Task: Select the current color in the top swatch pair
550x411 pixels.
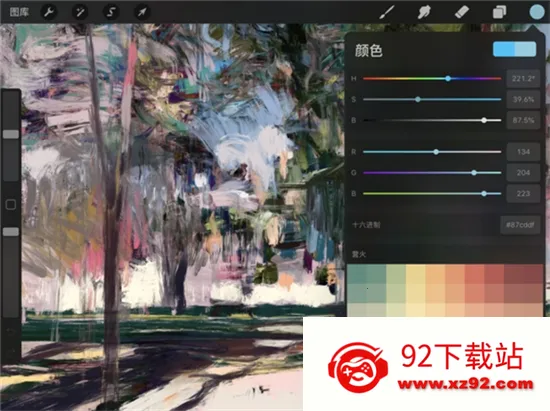Action: [525, 49]
